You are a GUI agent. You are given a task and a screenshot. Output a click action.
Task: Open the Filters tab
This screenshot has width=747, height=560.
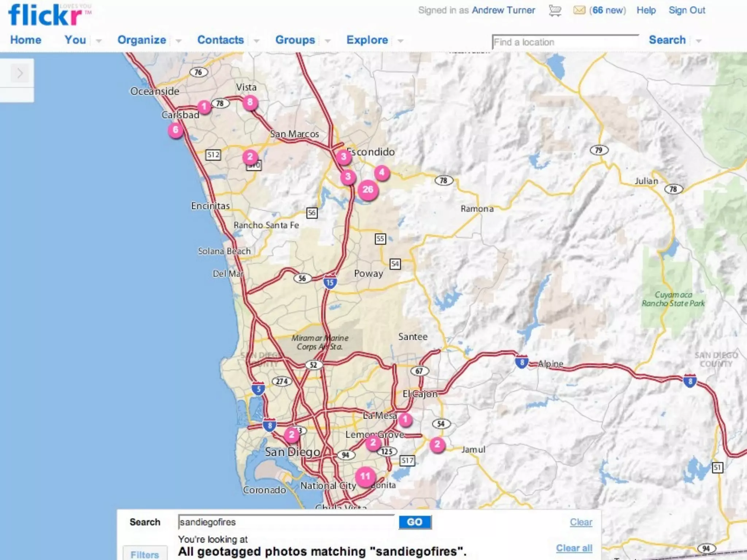pyautogui.click(x=145, y=554)
